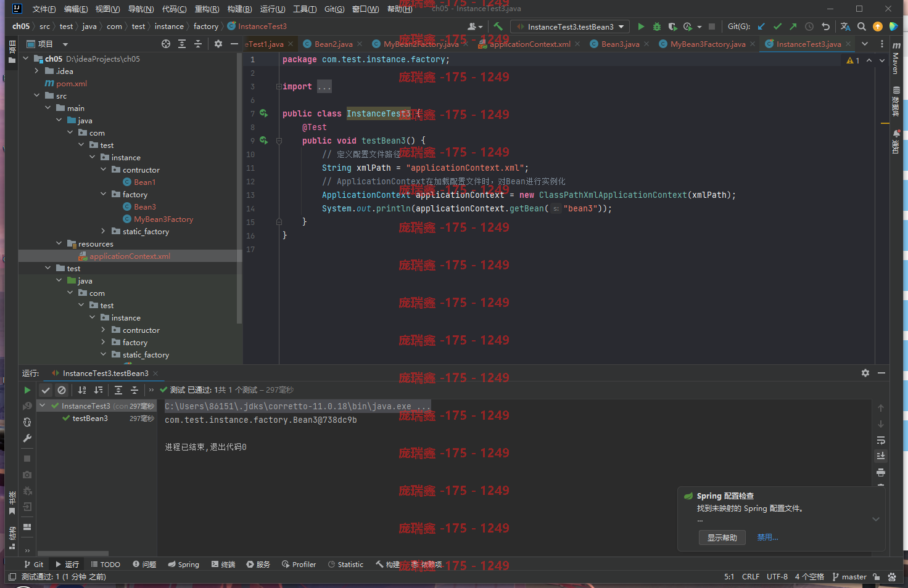Toggle soft-wrap in the console output
Screen dimensions: 908x588
tap(881, 440)
